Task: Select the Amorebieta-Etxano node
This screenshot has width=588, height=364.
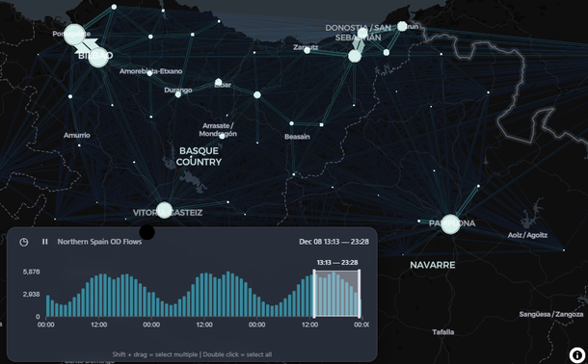Action: tap(149, 73)
